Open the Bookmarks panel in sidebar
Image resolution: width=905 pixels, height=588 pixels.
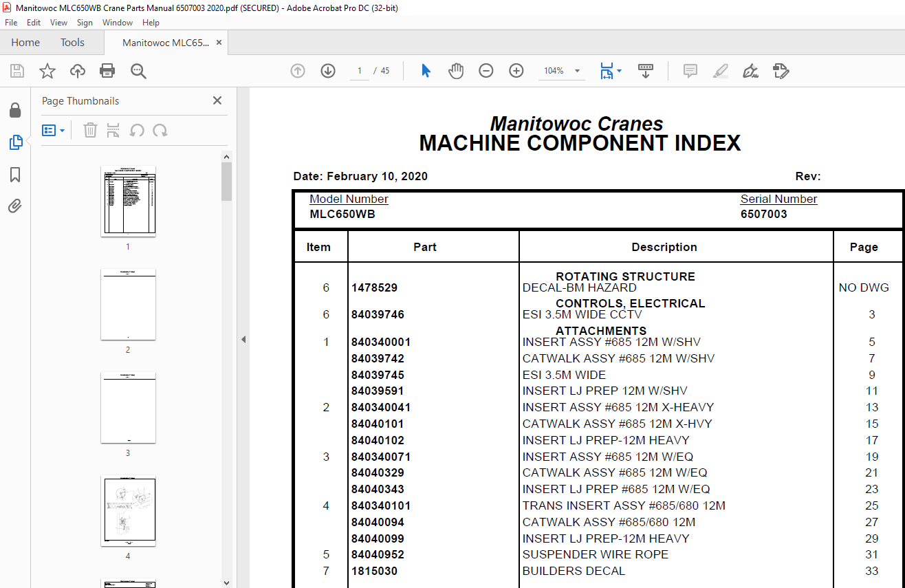point(14,175)
